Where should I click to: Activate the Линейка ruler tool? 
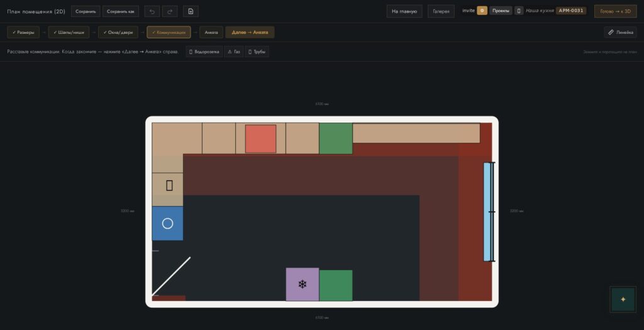(x=620, y=32)
